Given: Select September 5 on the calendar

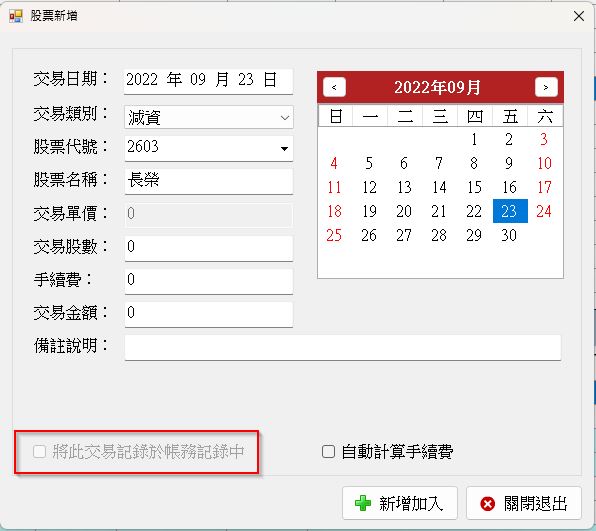Looking at the screenshot, I should pos(369,163).
